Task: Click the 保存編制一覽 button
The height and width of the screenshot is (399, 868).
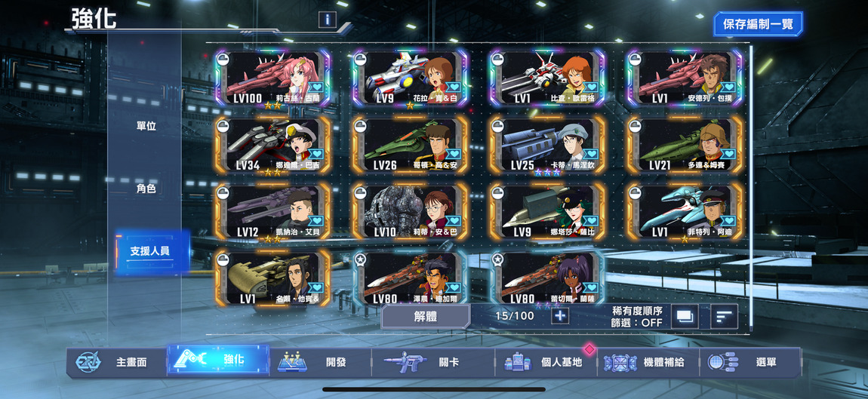Action: click(x=758, y=24)
